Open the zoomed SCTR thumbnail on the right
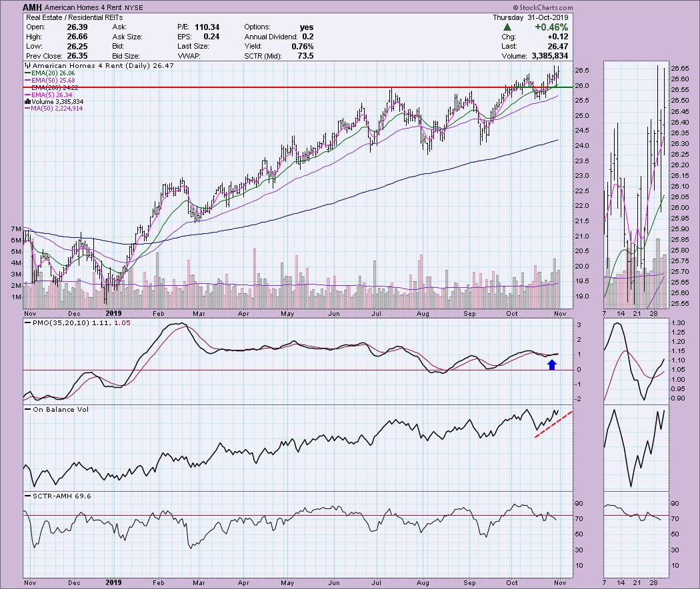Screen dimensions: 700x589 point(636,534)
